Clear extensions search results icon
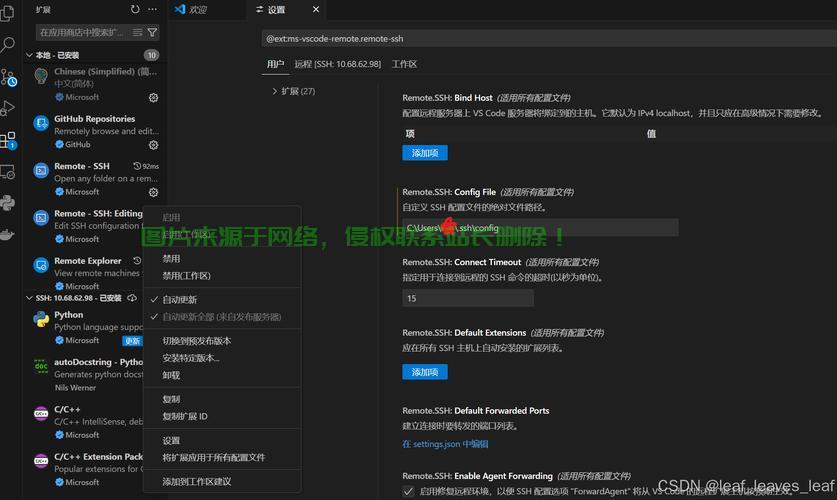The height and width of the screenshot is (500, 837). point(137,33)
